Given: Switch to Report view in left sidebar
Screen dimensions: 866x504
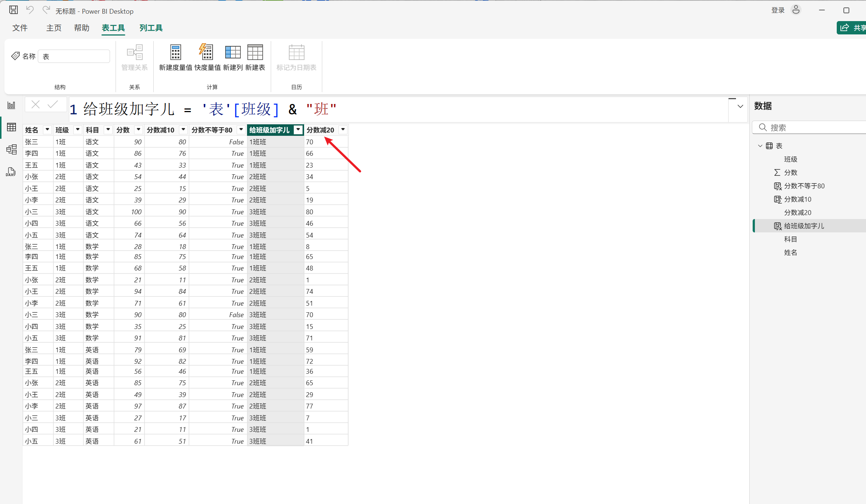Looking at the screenshot, I should tap(11, 105).
